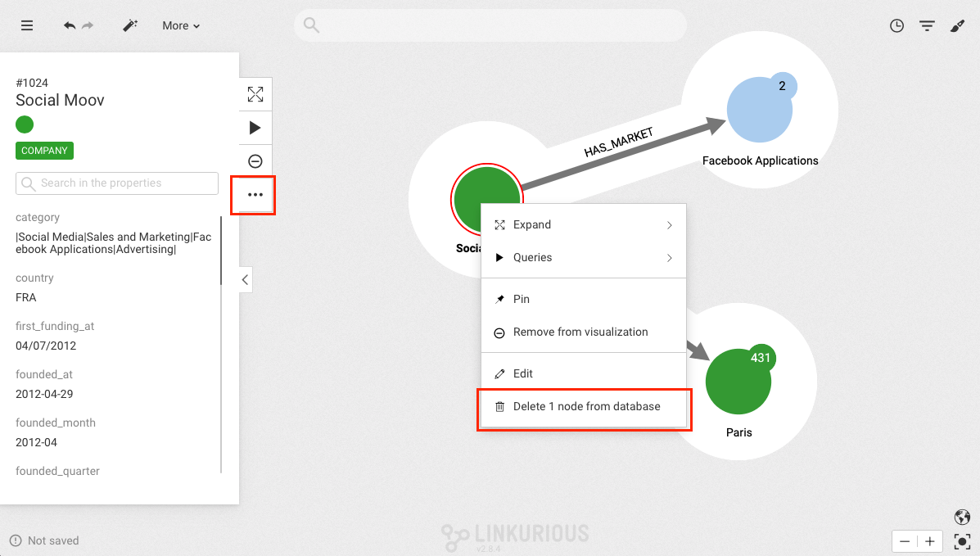Open the More dropdown menu

[x=181, y=25]
